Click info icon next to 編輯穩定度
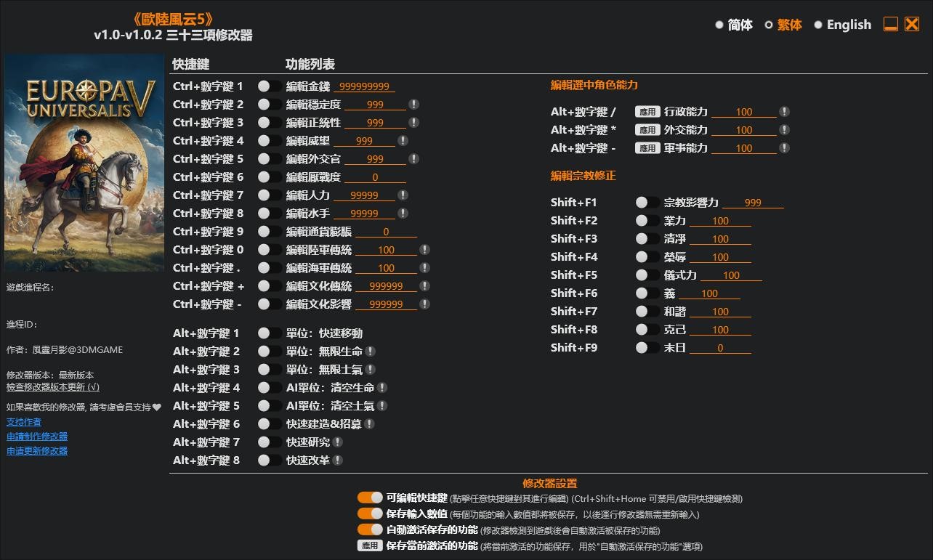 tap(413, 105)
